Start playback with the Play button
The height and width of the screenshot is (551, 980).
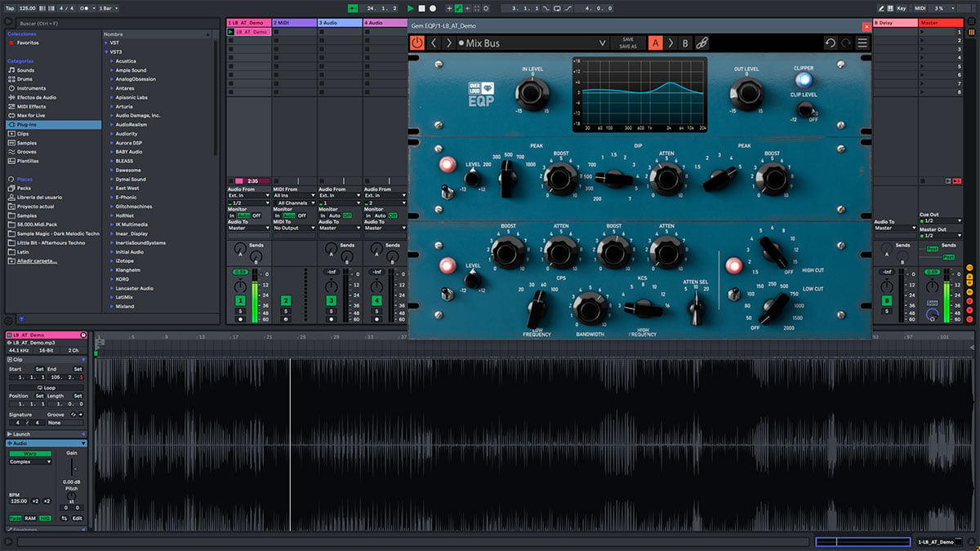(411, 8)
